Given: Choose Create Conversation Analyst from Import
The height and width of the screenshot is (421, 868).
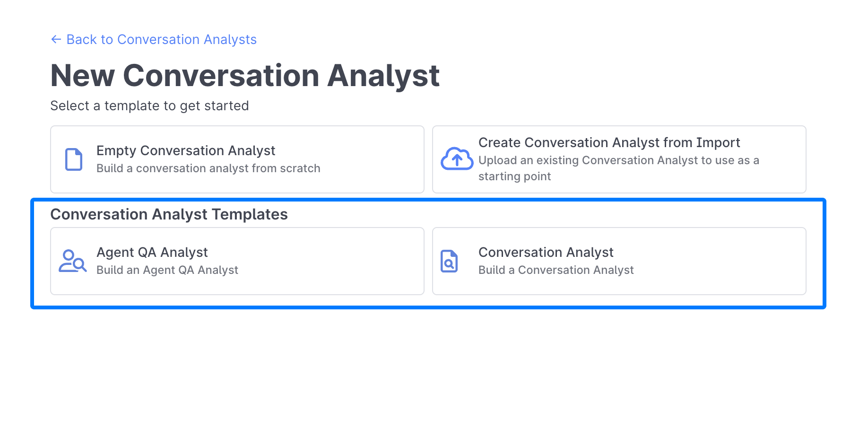Looking at the screenshot, I should [x=609, y=143].
